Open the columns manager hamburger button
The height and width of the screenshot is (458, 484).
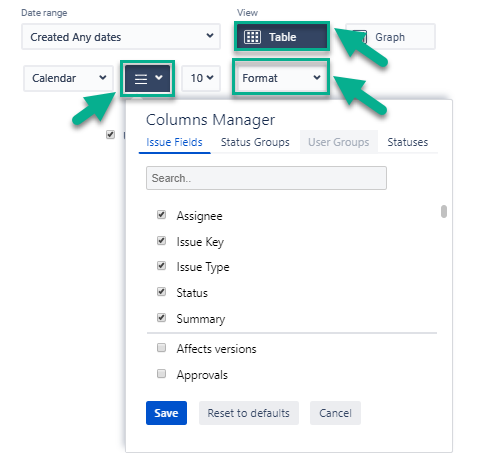[x=148, y=78]
